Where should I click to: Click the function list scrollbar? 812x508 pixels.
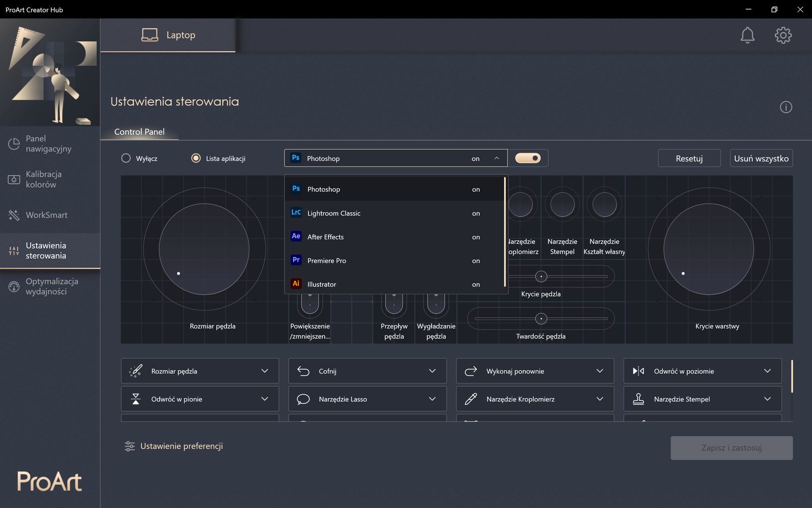tap(792, 376)
